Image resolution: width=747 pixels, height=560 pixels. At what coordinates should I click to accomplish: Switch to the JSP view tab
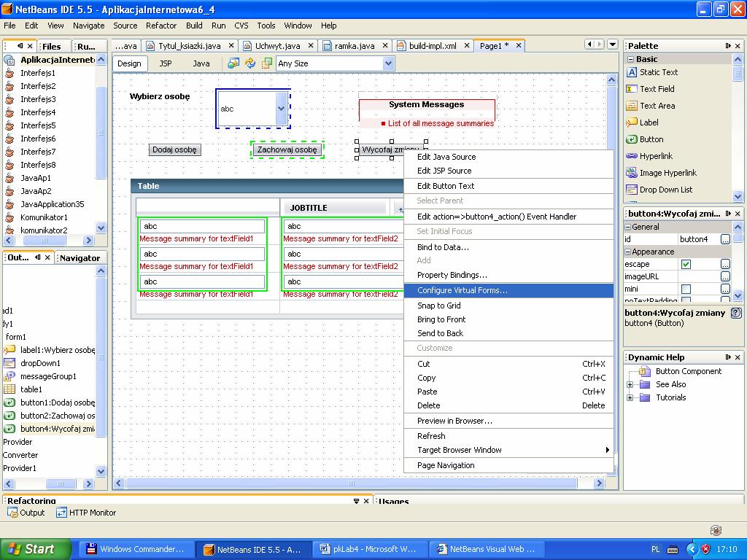click(166, 63)
